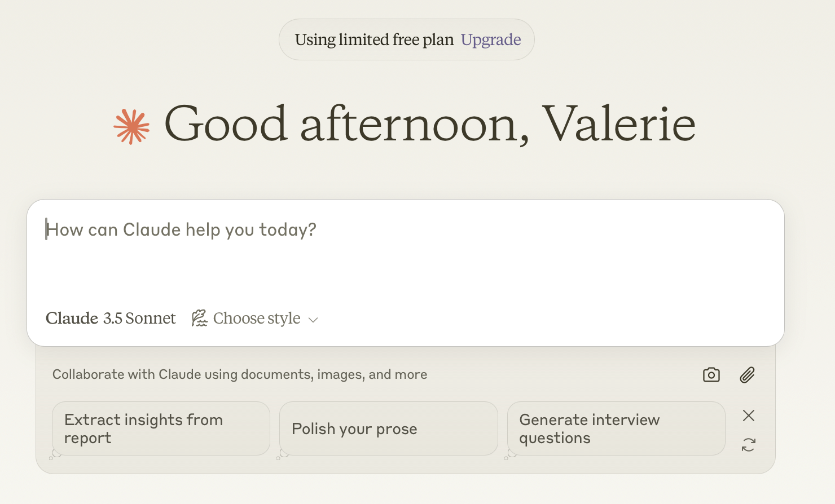Click the small bubble icon under Polish your prose chip
The height and width of the screenshot is (504, 835).
pos(282,454)
